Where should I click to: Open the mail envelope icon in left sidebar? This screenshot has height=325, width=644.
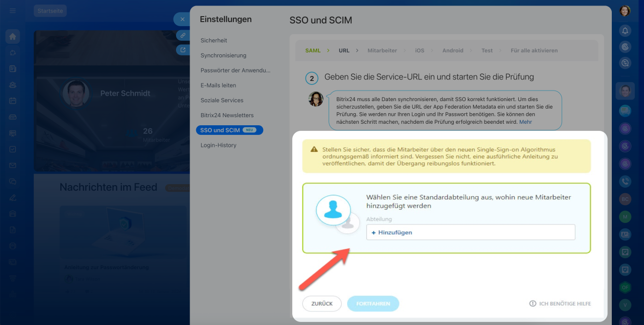(x=13, y=165)
